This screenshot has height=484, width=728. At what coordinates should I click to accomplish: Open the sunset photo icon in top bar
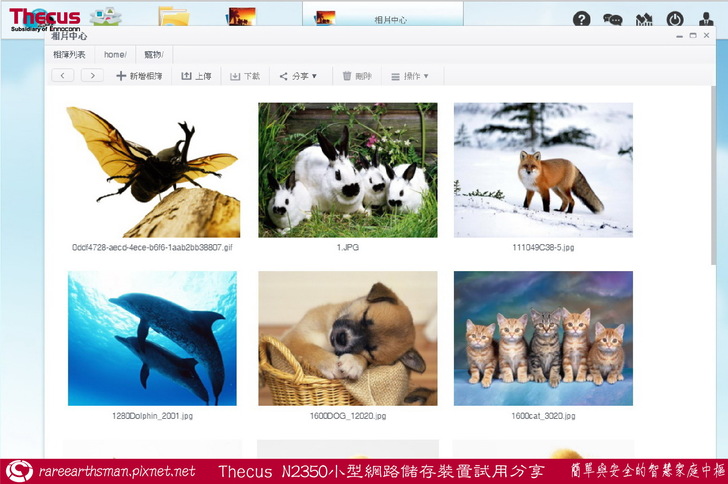click(240, 17)
